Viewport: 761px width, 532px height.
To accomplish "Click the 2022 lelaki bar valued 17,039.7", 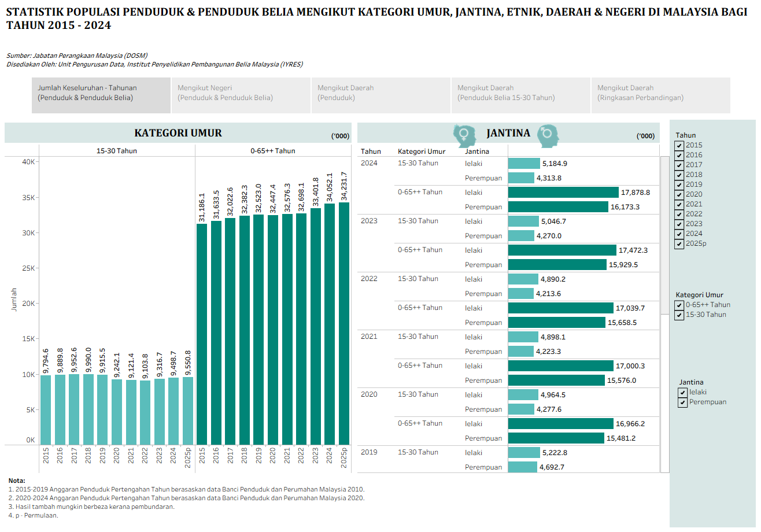I will (x=561, y=308).
